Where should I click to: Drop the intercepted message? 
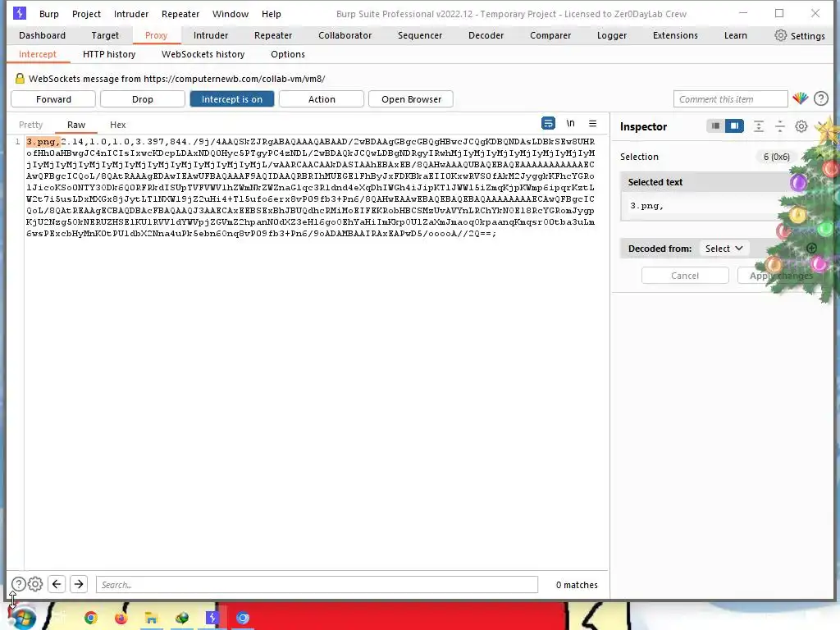(143, 99)
